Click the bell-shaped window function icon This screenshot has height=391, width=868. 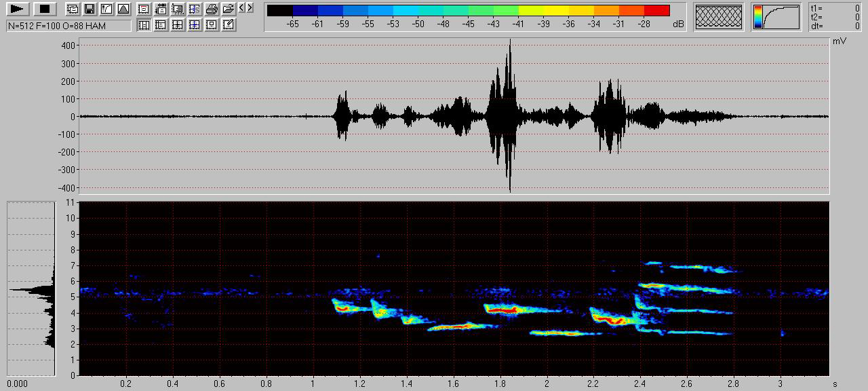(x=123, y=9)
